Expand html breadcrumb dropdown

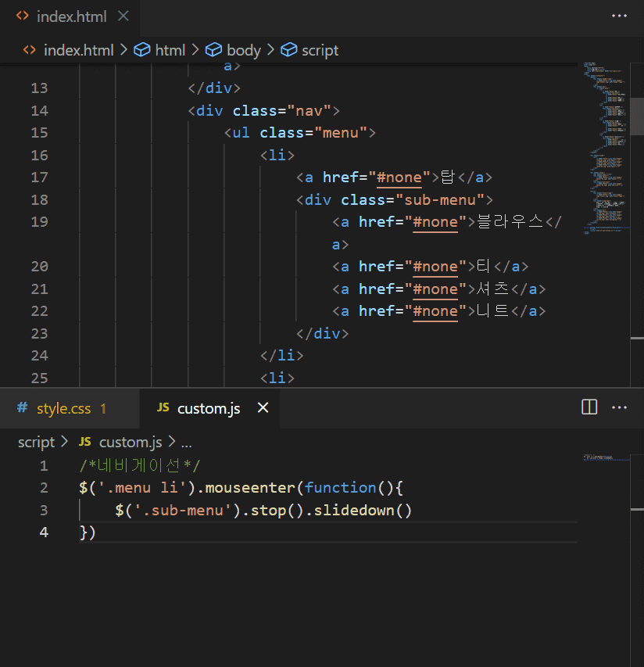[170, 50]
